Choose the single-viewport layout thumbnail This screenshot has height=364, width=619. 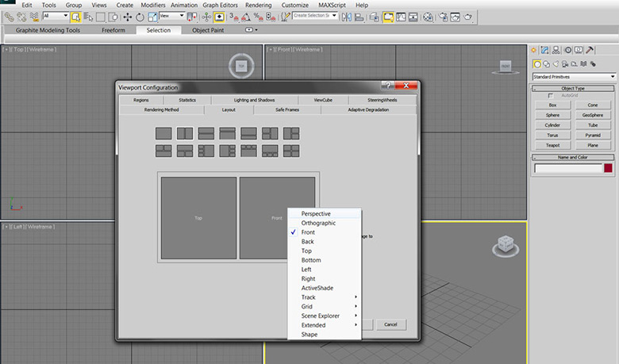coord(163,132)
